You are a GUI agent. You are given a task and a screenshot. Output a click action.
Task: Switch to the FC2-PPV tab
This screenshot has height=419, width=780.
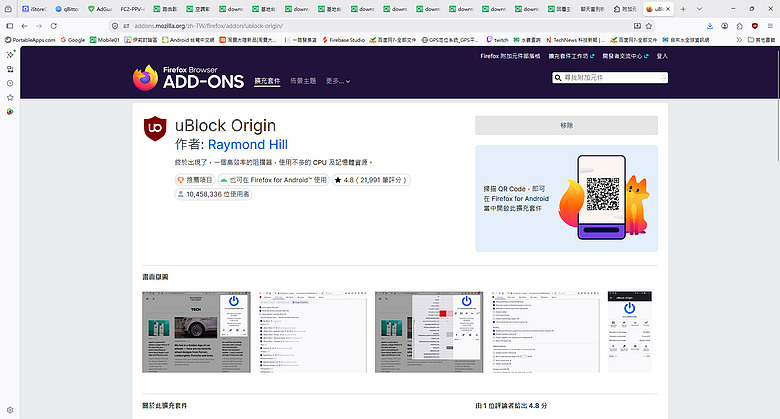(132, 9)
